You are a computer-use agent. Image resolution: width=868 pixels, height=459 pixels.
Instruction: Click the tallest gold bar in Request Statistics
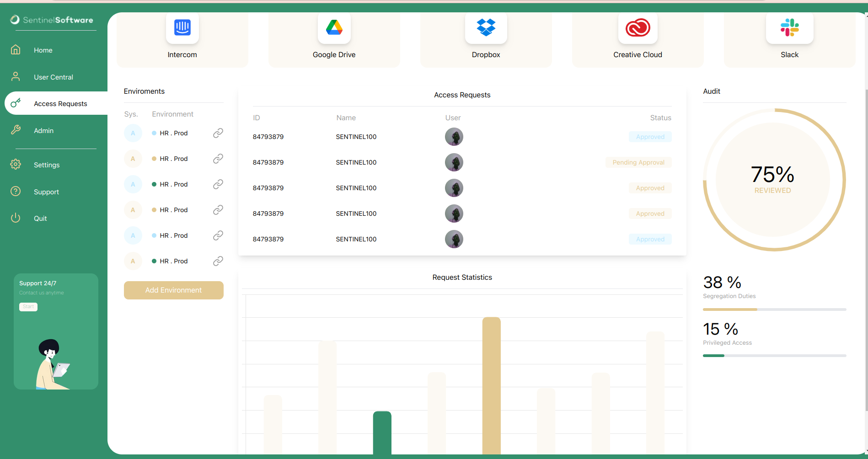pyautogui.click(x=492, y=385)
